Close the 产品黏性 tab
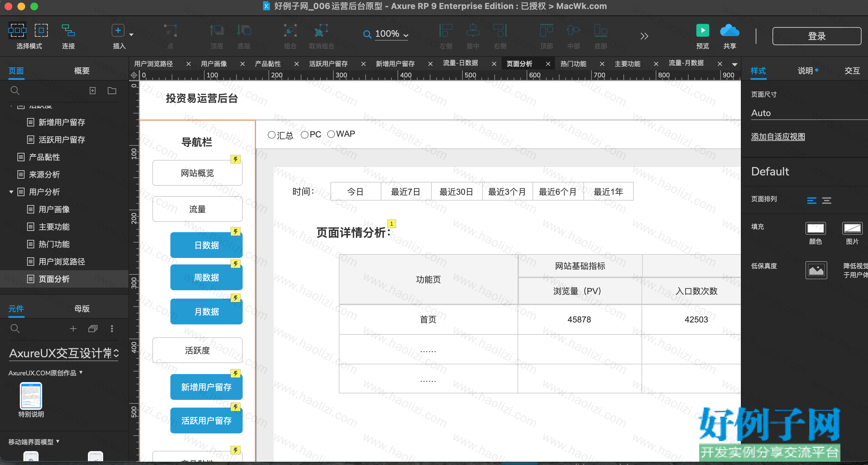This screenshot has height=465, width=868. coord(297,64)
